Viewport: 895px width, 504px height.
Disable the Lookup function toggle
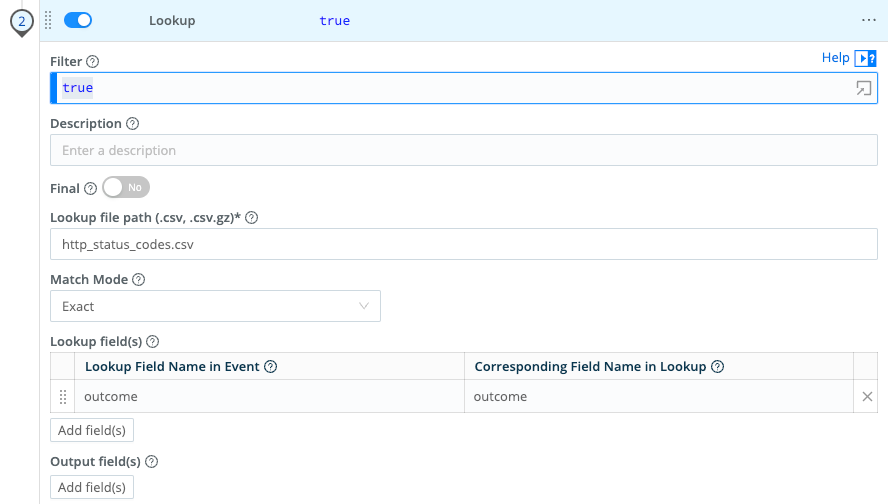(x=78, y=20)
